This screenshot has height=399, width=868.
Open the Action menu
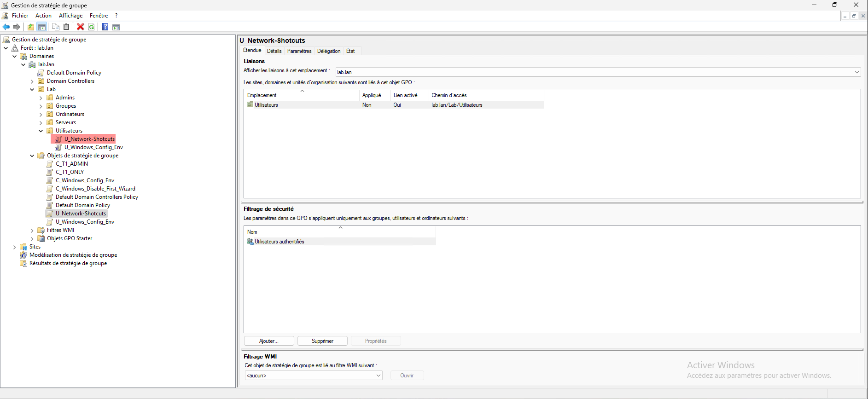[43, 16]
